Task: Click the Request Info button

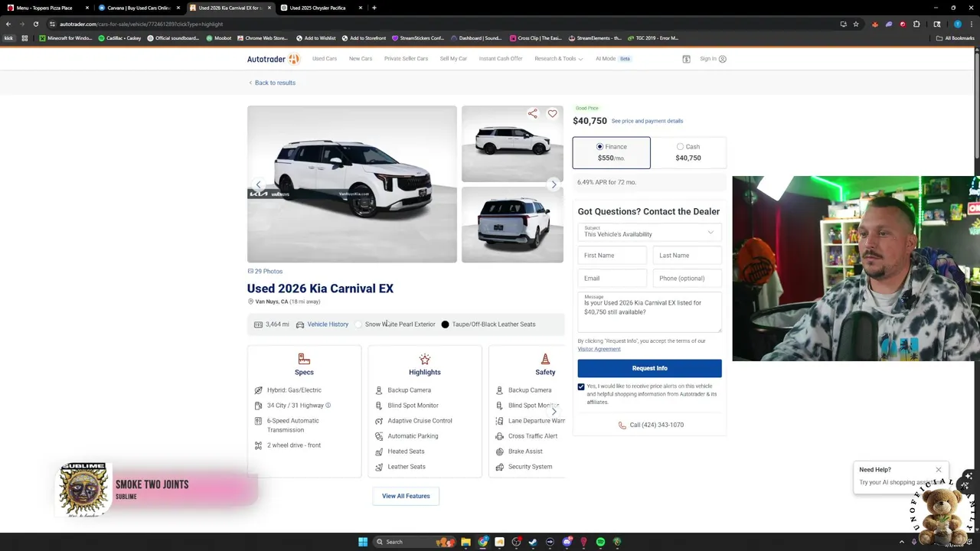Action: (x=649, y=368)
